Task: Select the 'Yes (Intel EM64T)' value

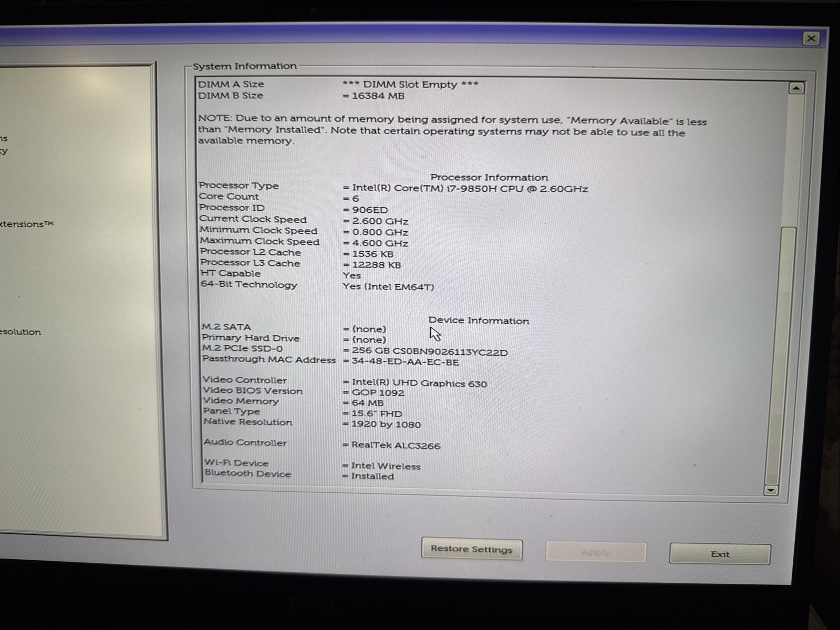Action: (388, 287)
